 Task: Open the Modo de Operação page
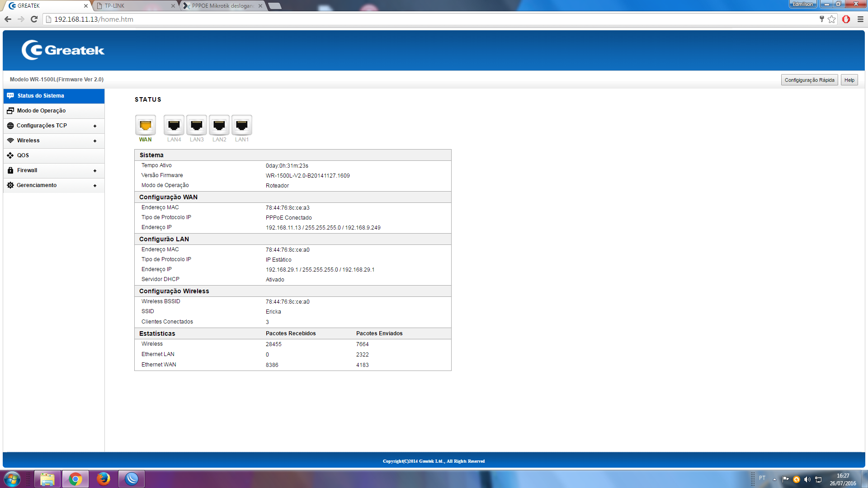(x=41, y=111)
